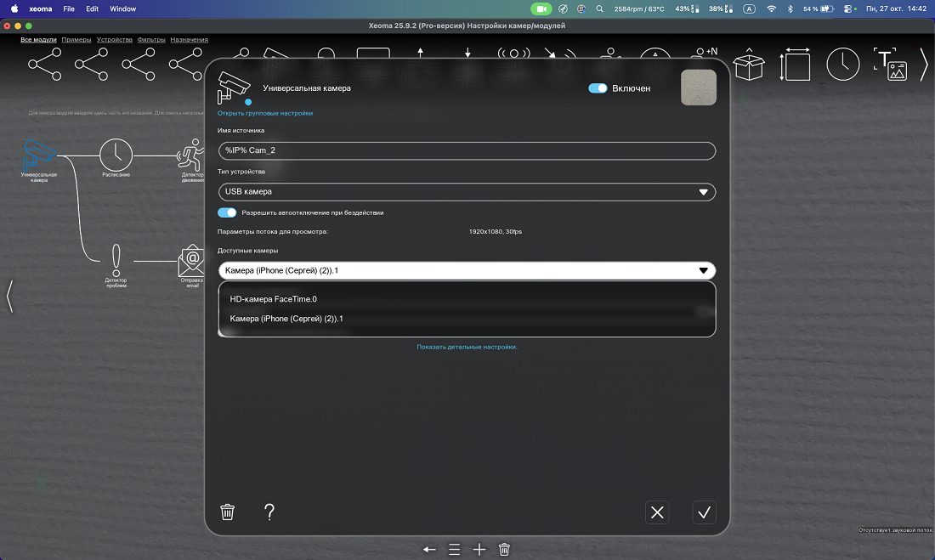This screenshot has height=560, width=935.
Task: Open help with the question mark icon
Action: pos(269,512)
